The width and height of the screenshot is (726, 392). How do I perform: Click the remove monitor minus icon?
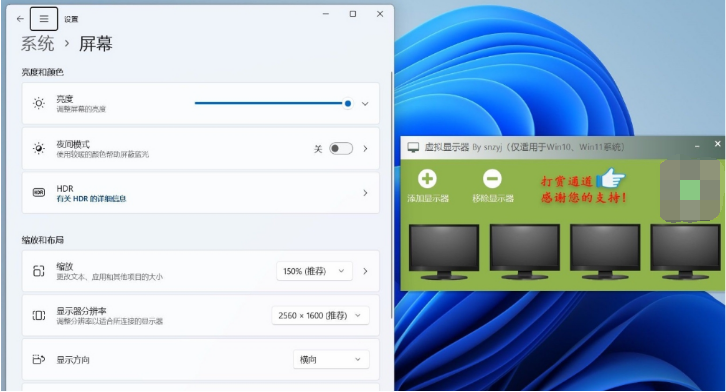coord(492,179)
